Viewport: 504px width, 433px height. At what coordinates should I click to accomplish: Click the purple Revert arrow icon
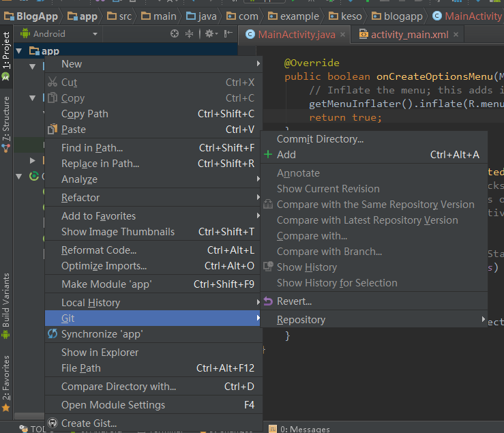click(268, 301)
